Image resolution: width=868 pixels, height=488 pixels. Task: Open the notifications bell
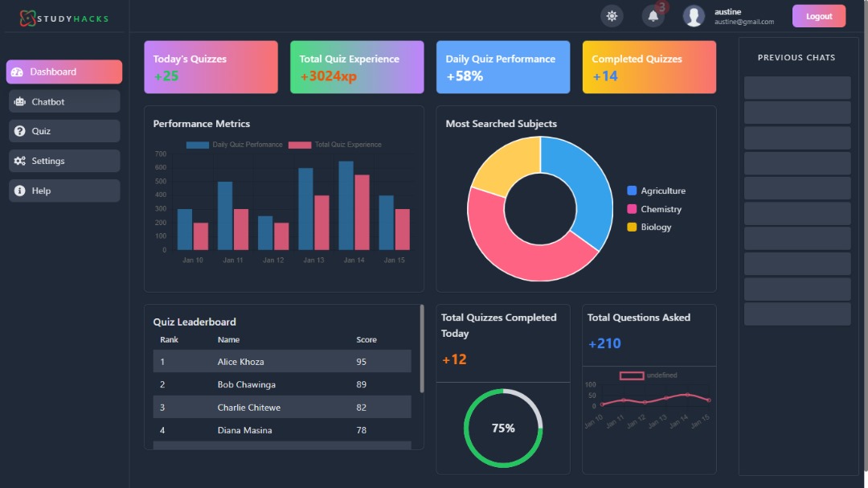[x=653, y=16]
